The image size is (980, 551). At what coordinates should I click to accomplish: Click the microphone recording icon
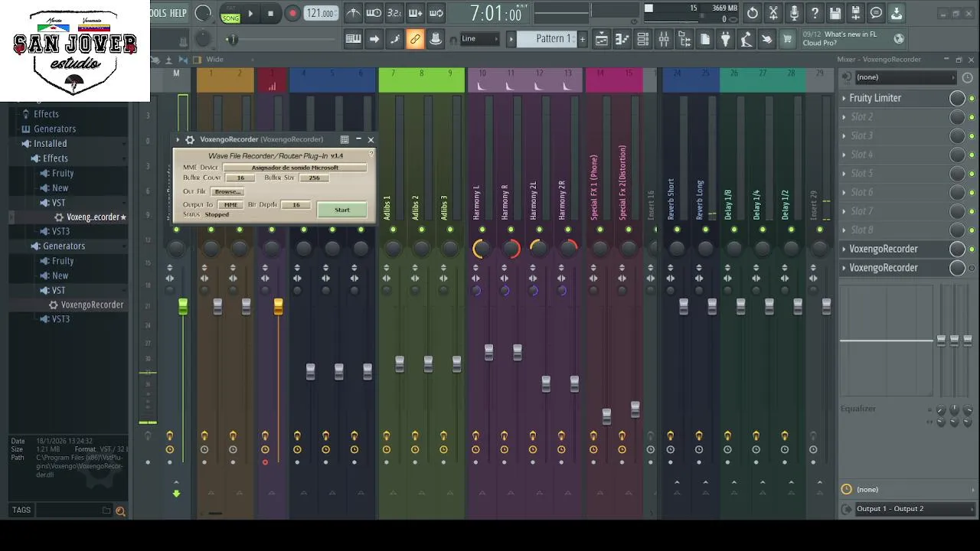(x=794, y=13)
